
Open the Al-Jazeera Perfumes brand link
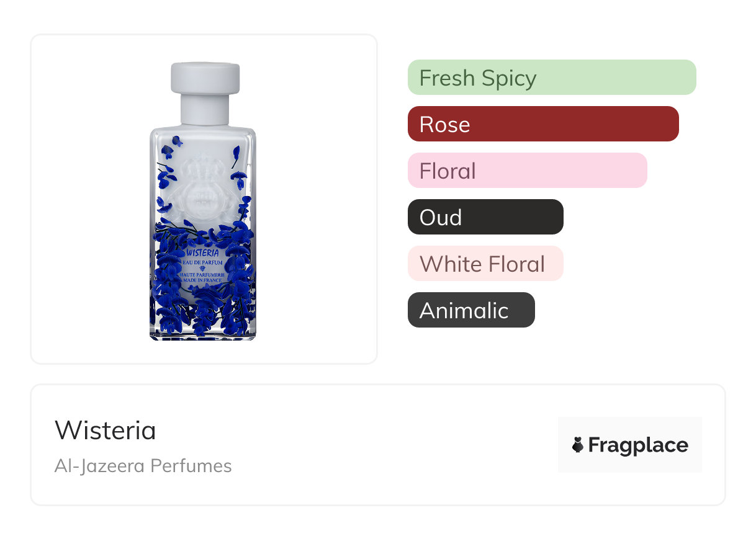pos(143,466)
